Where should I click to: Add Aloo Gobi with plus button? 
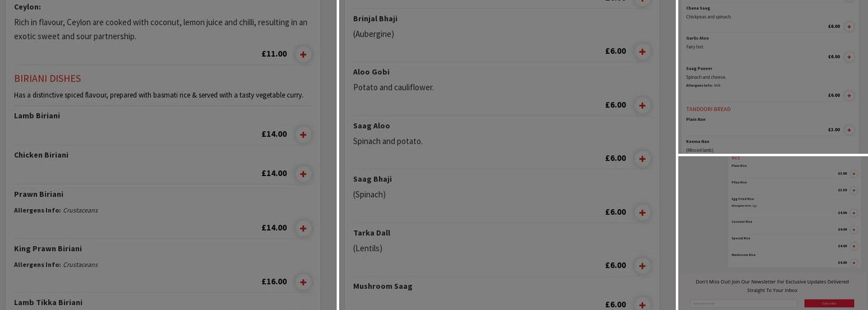tap(642, 105)
